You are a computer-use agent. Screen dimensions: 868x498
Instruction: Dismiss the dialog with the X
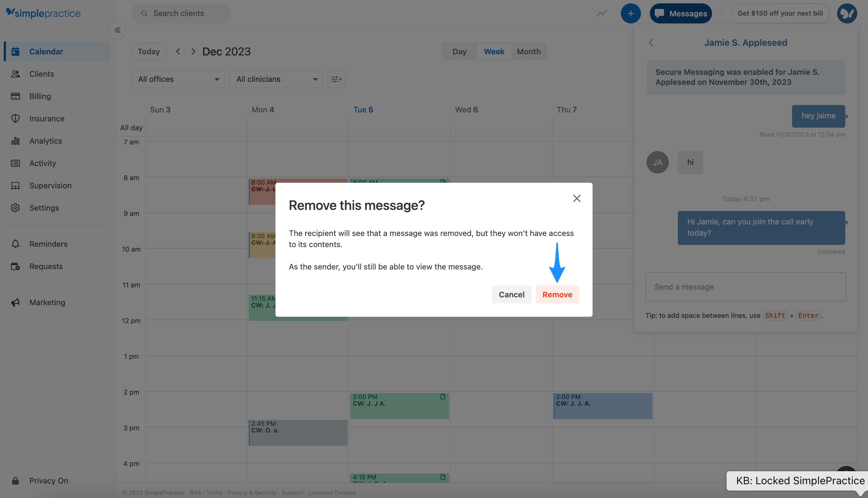pyautogui.click(x=577, y=198)
